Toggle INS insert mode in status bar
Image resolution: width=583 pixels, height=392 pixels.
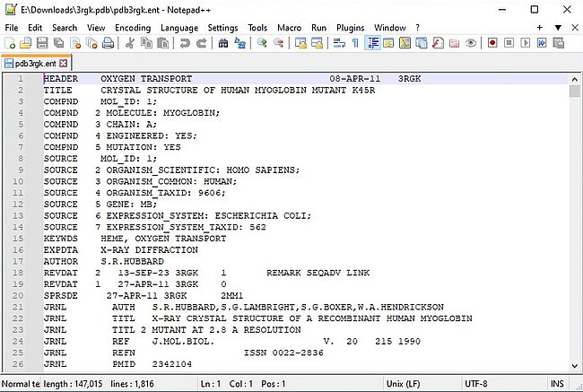point(557,384)
